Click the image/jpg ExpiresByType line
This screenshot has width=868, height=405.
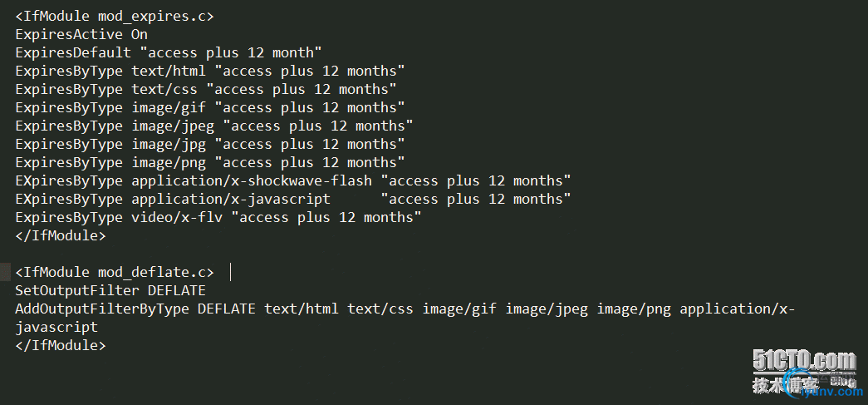click(x=210, y=145)
